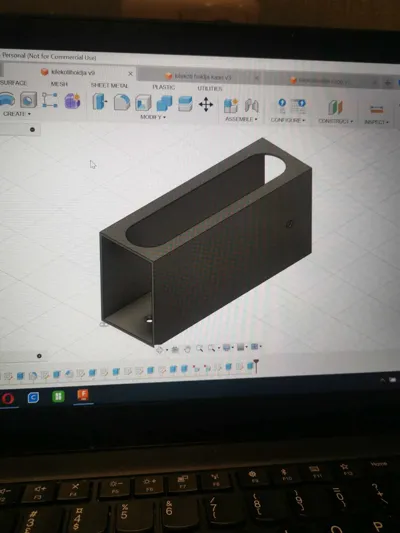The image size is (400, 533).
Task: Select the Move/Copy four-arrow tool
Action: click(206, 104)
